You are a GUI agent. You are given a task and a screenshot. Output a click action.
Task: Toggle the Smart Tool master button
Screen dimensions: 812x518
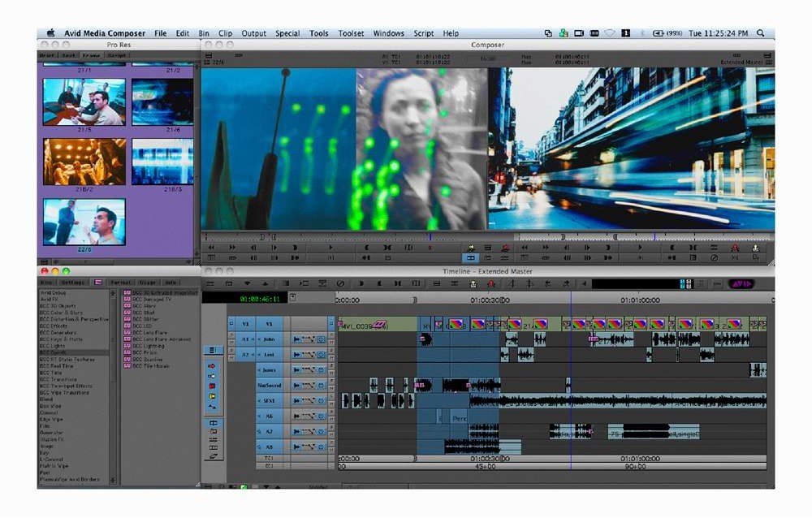[x=212, y=351]
